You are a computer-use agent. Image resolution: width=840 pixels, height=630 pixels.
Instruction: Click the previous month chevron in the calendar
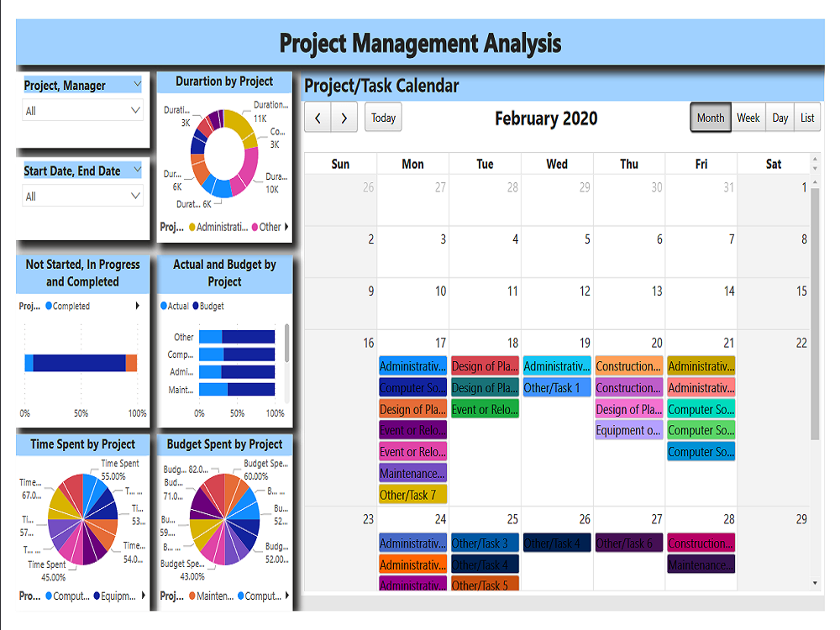(318, 118)
